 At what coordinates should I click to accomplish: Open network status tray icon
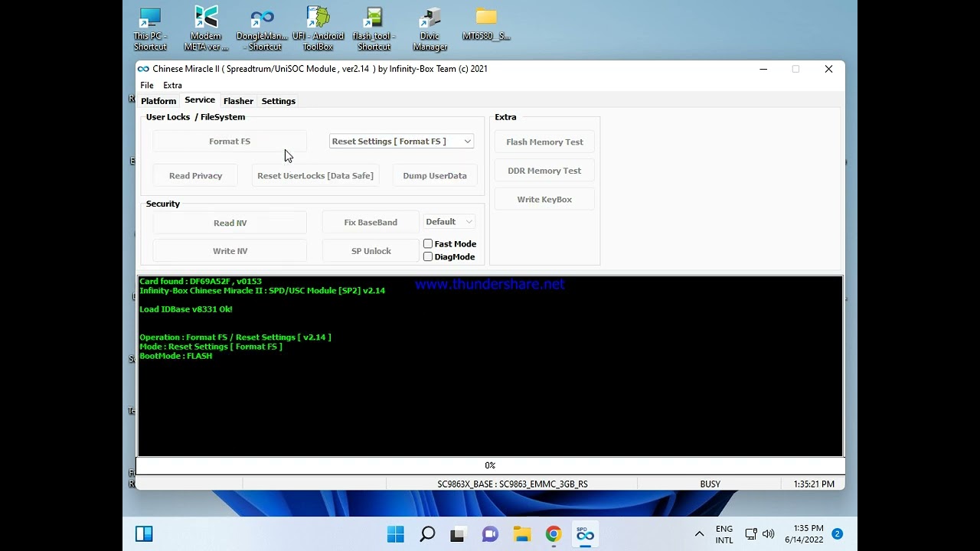tap(751, 534)
